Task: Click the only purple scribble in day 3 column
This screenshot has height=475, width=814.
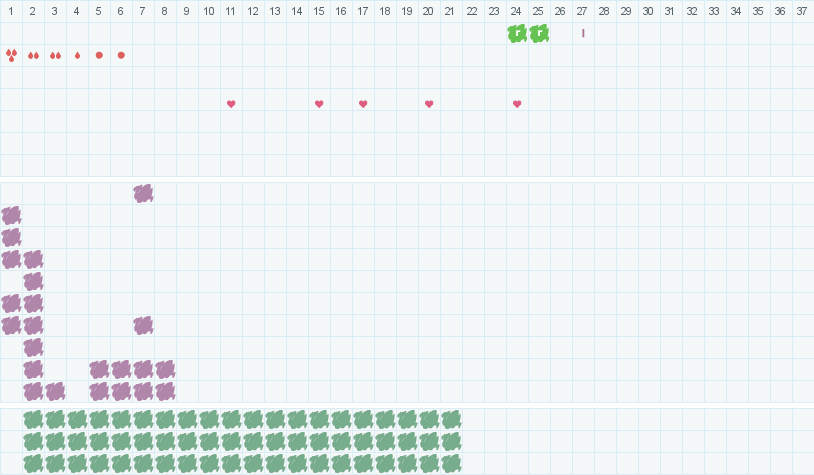Action: click(56, 391)
